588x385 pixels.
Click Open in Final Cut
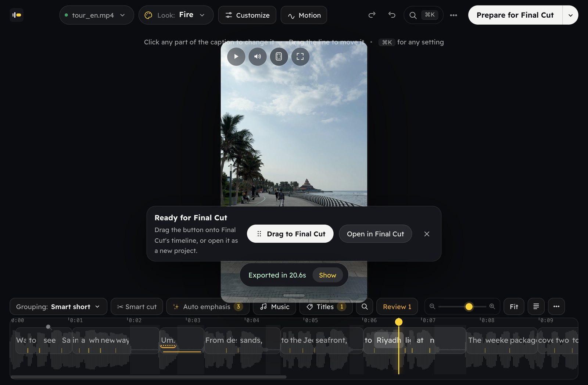coord(375,234)
